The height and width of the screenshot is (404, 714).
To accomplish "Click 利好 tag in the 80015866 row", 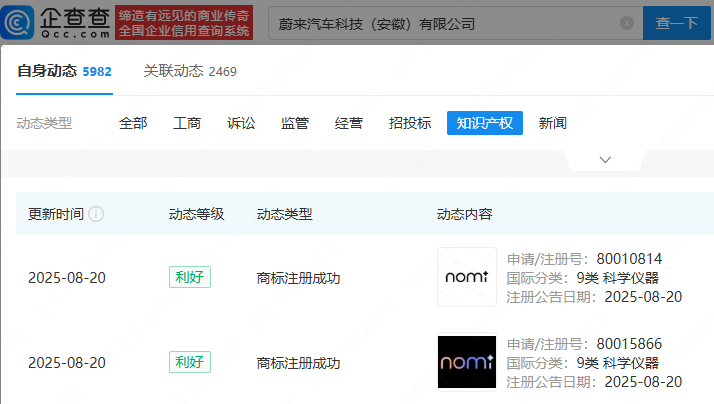I will (x=189, y=362).
